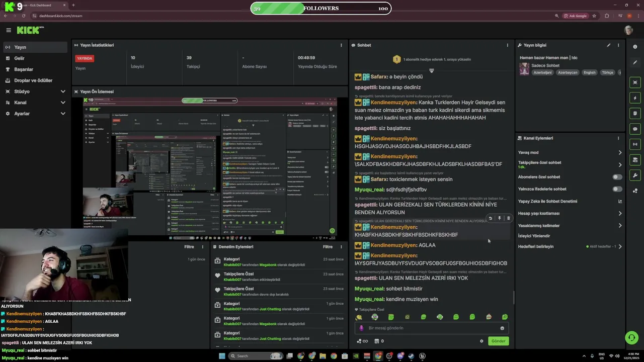The height and width of the screenshot is (362, 644).
Task: Click the shop icon below chat input
Action: point(376,341)
